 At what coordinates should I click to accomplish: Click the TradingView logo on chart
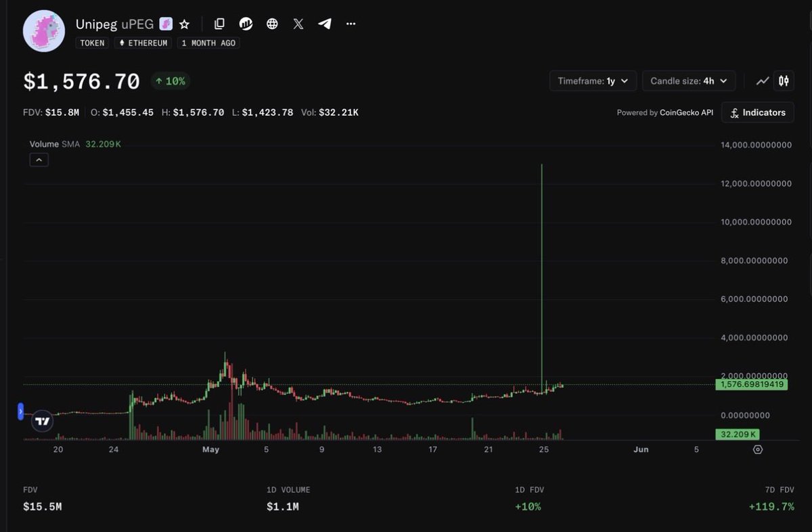(x=42, y=420)
